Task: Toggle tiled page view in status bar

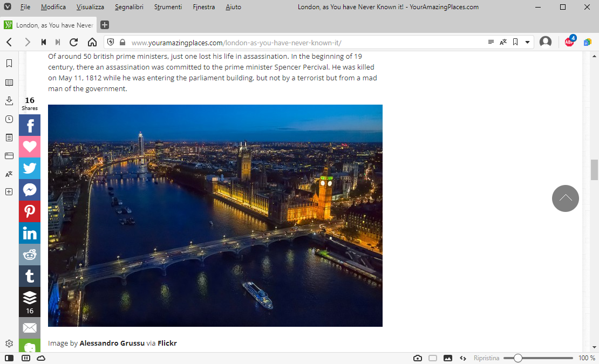Action: tap(433, 358)
